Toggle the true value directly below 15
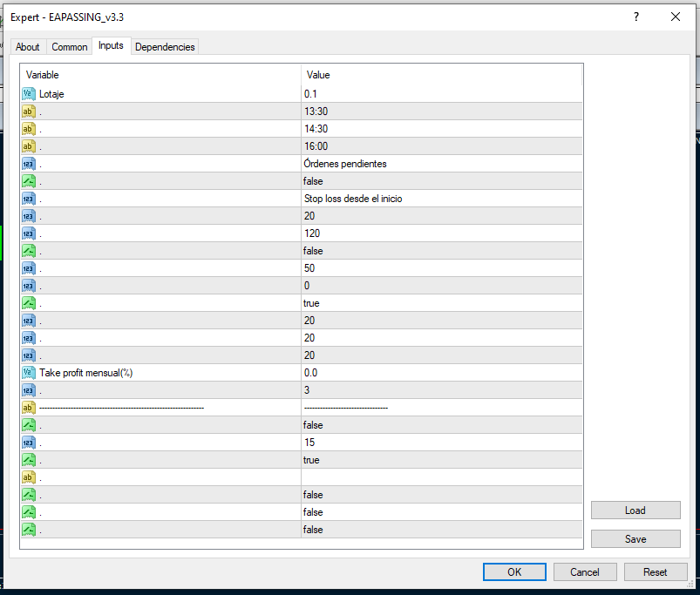This screenshot has width=700, height=595. [311, 460]
